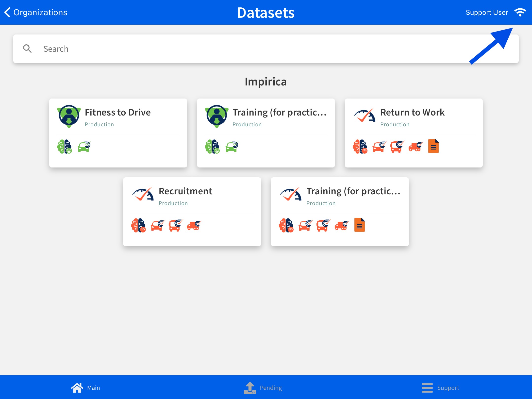Click the speedometer logo of Recruitment
Screen dimensions: 532x399
[x=143, y=194]
